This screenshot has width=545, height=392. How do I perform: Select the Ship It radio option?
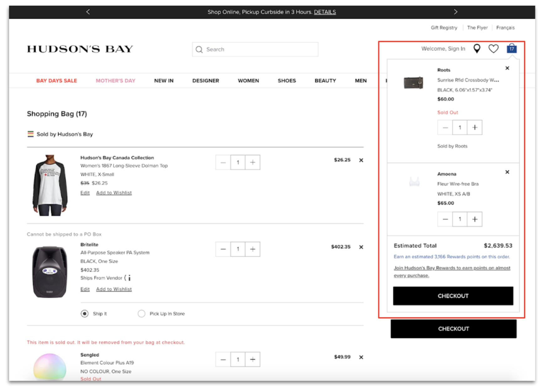click(84, 314)
